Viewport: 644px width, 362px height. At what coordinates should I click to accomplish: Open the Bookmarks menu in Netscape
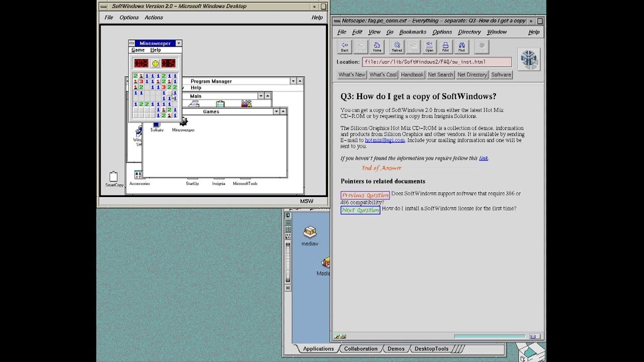coord(413,32)
